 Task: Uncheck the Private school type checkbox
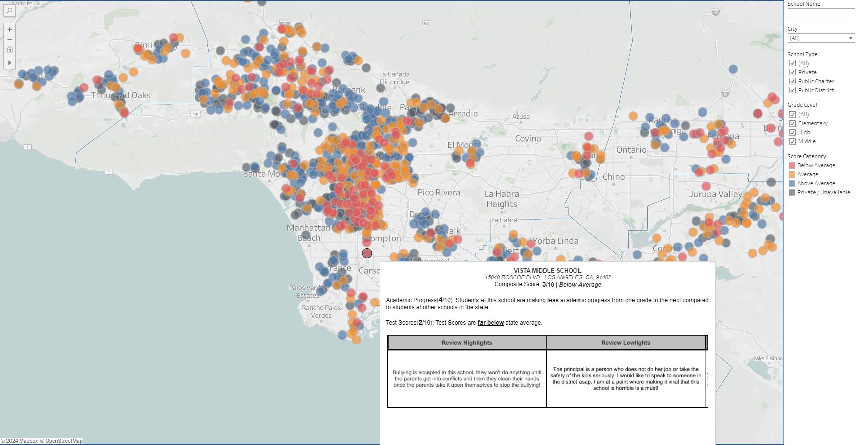792,72
